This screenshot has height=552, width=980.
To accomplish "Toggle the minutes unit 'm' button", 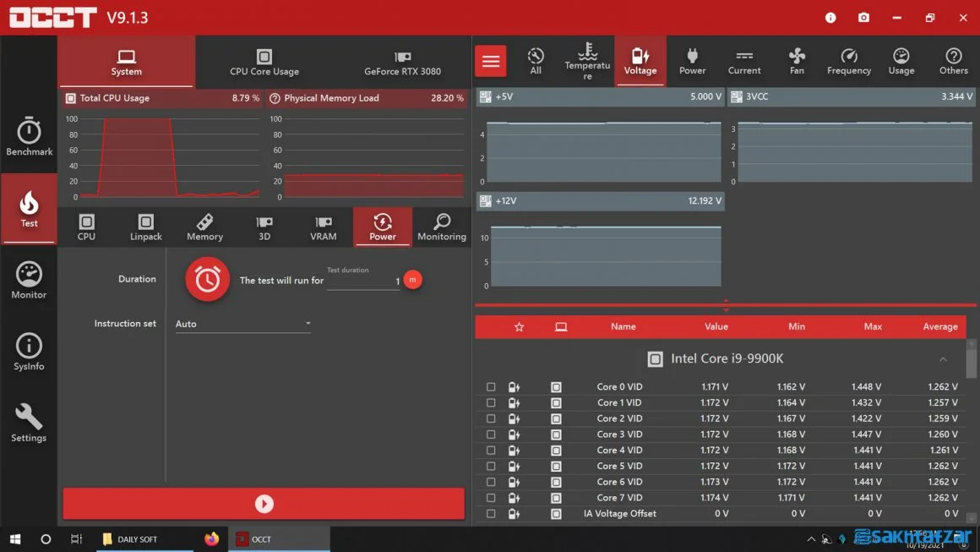I will [x=412, y=280].
